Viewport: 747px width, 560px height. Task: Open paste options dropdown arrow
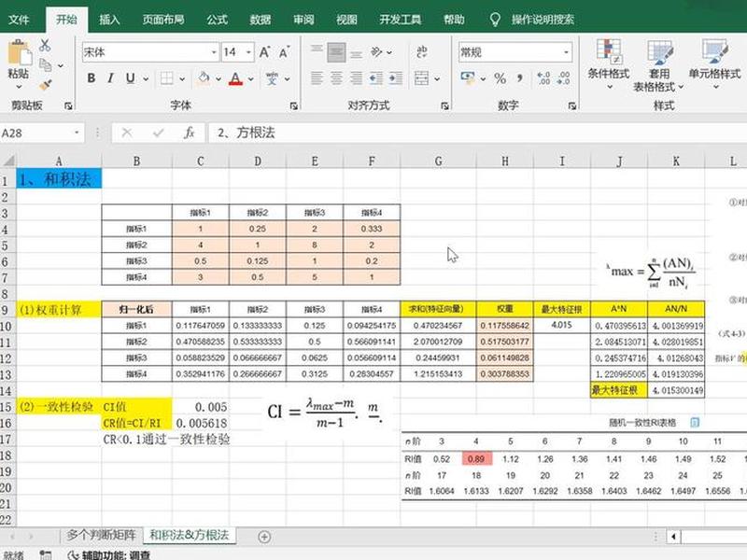[x=19, y=87]
